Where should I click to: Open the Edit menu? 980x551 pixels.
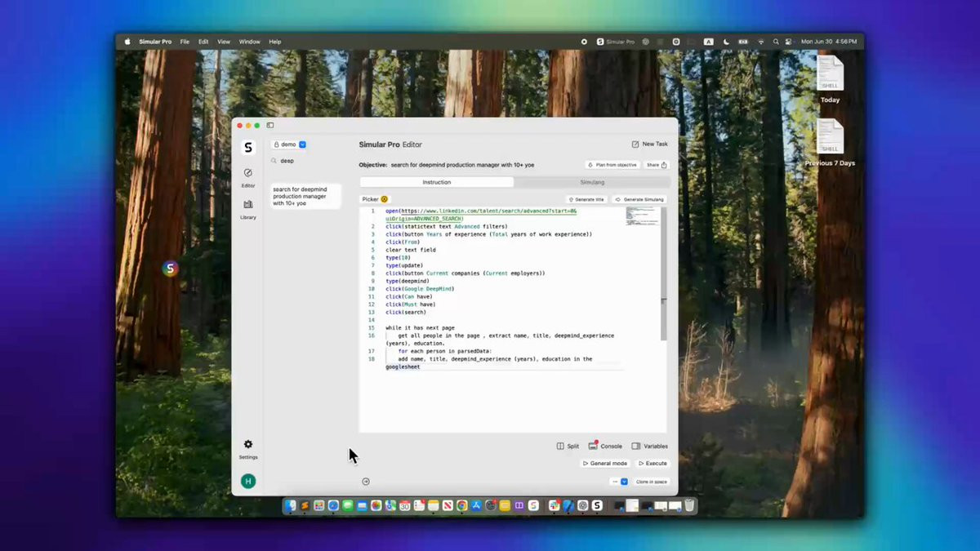(203, 42)
